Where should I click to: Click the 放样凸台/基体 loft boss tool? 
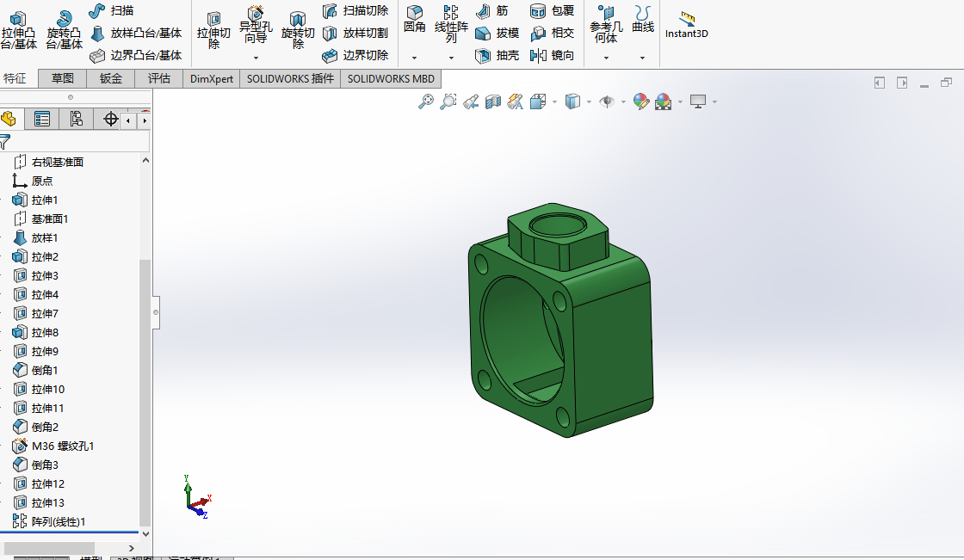(x=136, y=34)
